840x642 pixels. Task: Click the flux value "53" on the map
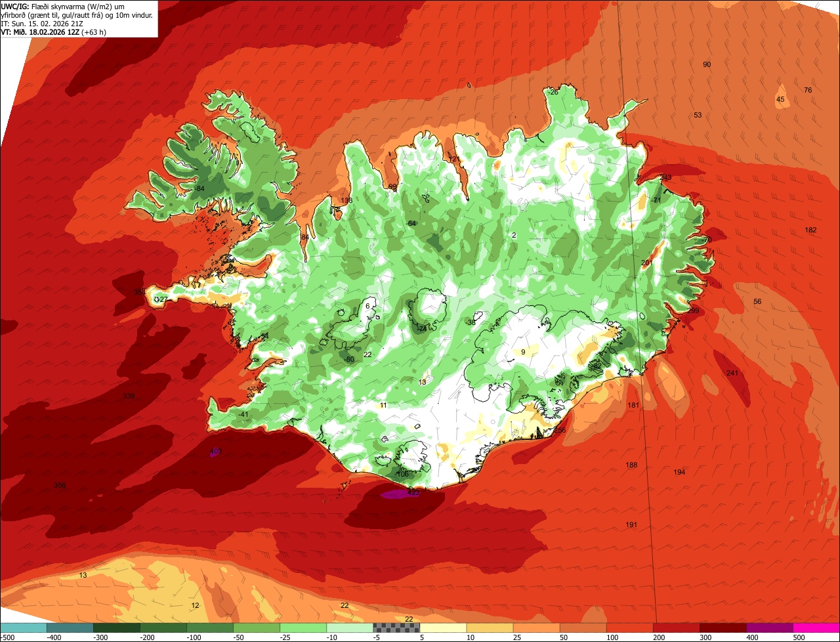[698, 115]
